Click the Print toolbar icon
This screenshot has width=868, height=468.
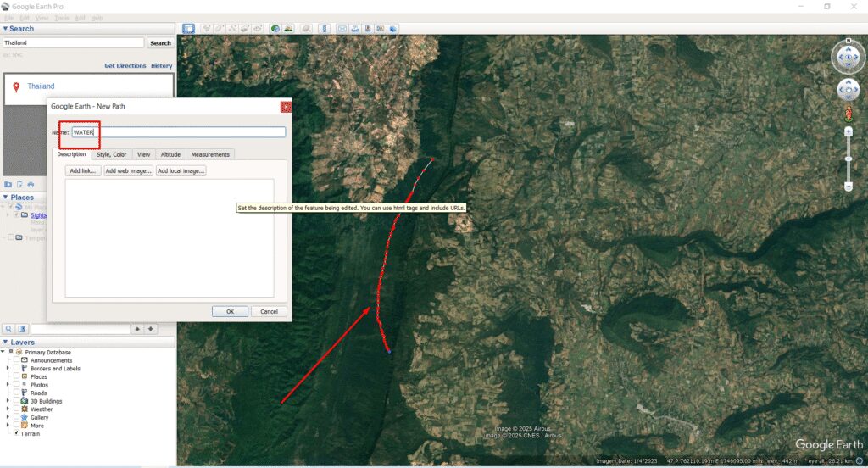pos(355,29)
